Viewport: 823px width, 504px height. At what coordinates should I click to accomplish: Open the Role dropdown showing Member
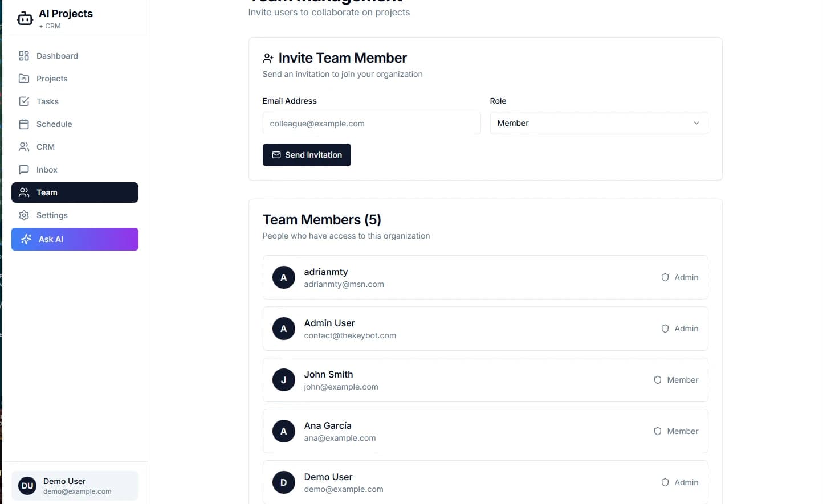tap(598, 123)
